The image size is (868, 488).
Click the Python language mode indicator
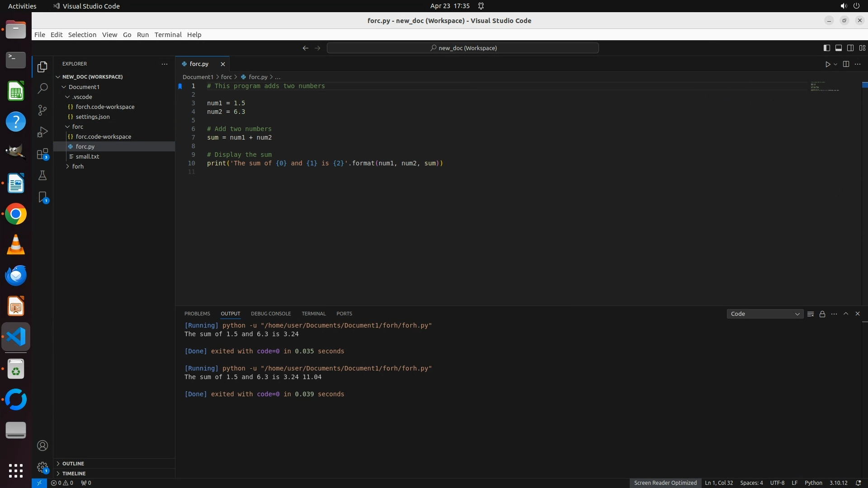813,483
